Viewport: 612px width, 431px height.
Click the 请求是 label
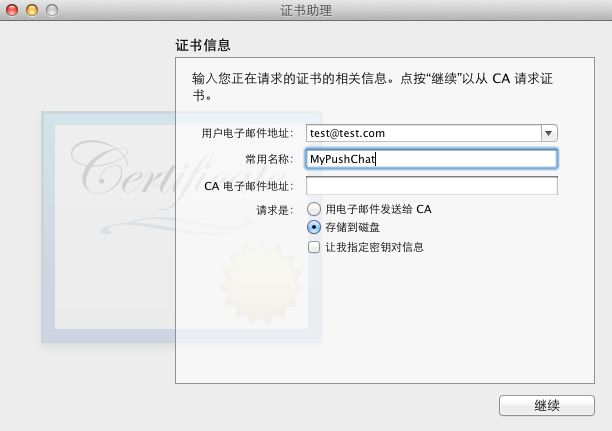click(x=275, y=210)
